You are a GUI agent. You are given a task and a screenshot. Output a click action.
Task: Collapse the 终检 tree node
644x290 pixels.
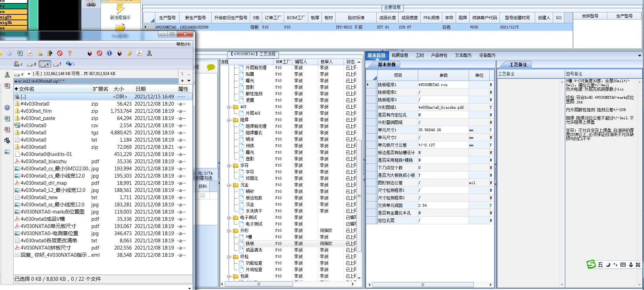point(229,257)
